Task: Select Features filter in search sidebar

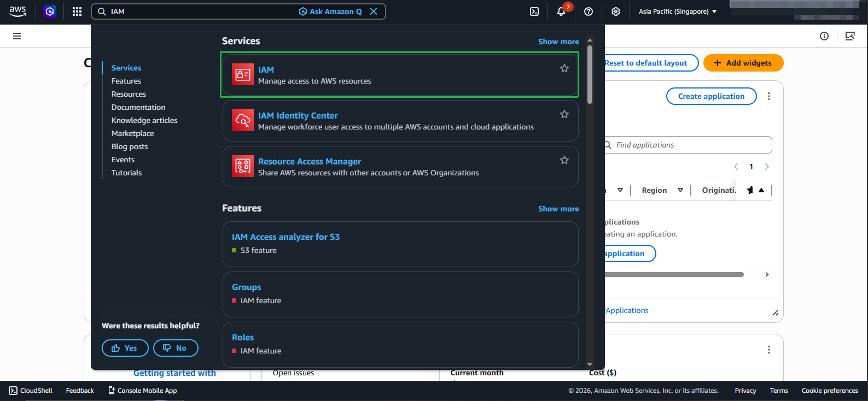Action: tap(126, 81)
